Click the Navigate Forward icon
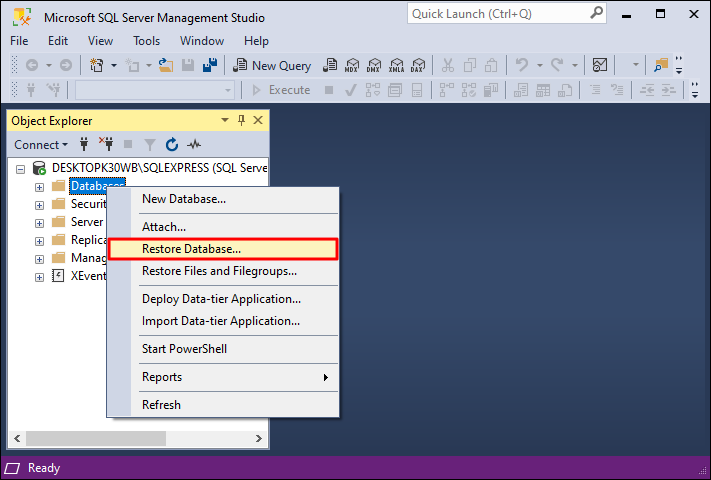The image size is (711, 480). (66, 66)
